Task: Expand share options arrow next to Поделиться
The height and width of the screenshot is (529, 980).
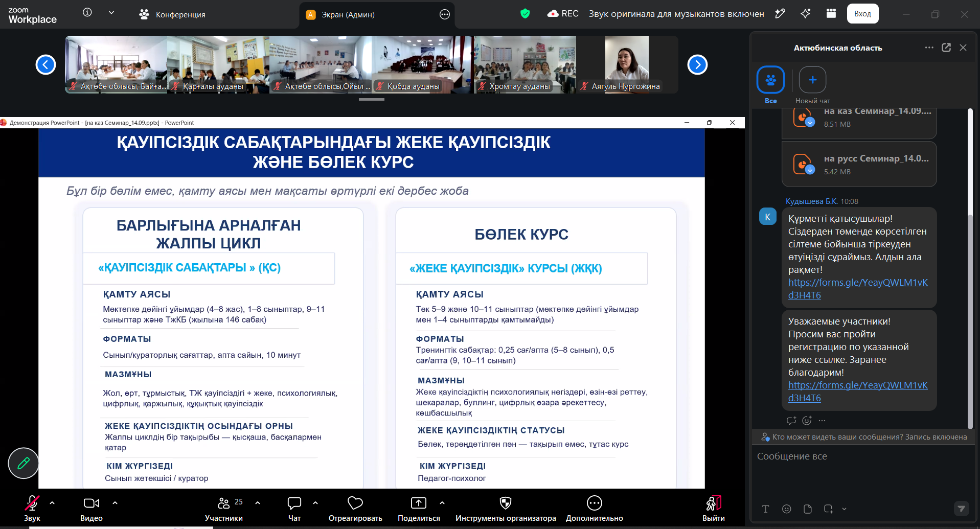Action: click(442, 503)
